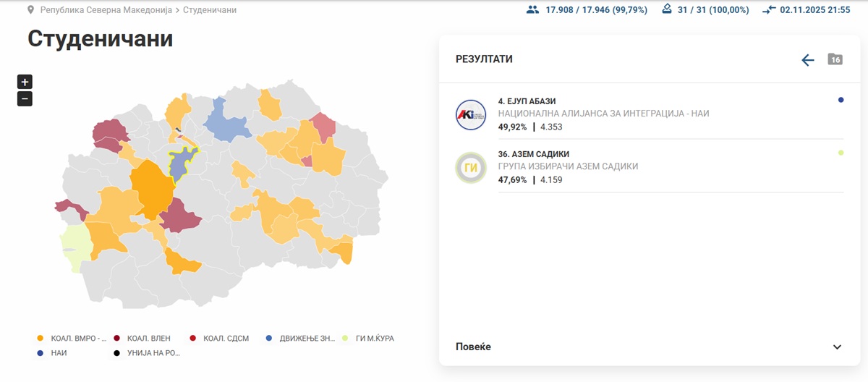Toggle ГИ М.Ќура legend entry
Image resolution: width=868 pixels, height=382 pixels.
tap(367, 338)
